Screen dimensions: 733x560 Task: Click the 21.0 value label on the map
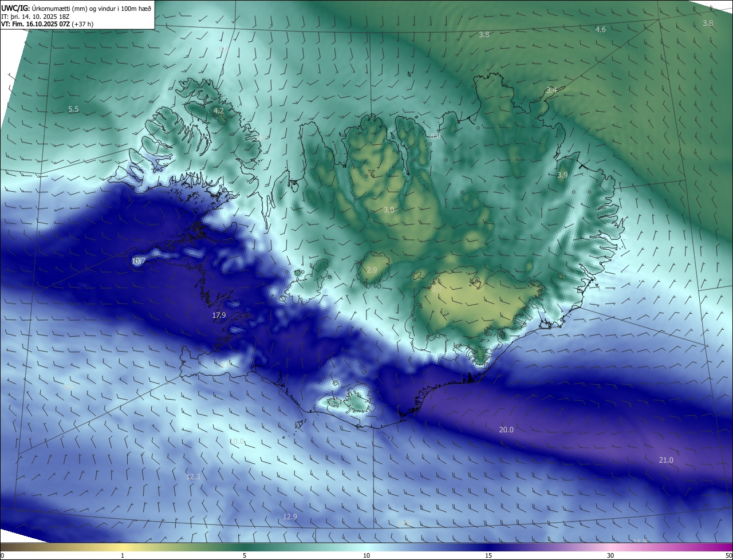666,460
